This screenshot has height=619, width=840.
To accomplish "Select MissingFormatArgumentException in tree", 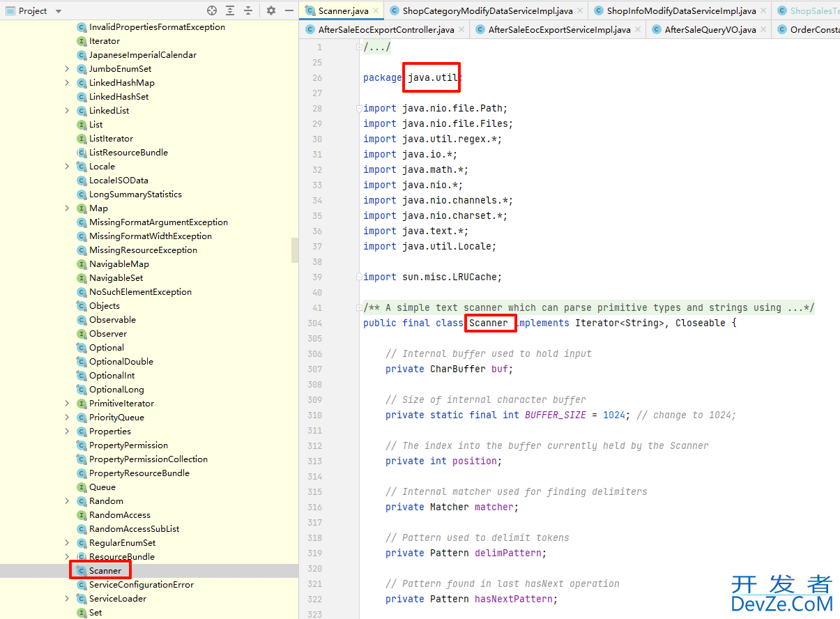I will 158,222.
